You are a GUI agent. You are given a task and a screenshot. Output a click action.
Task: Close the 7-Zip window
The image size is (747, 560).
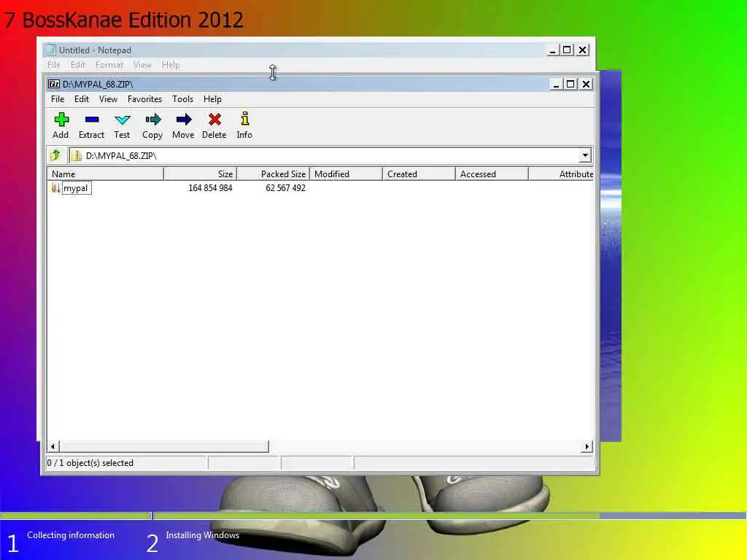point(586,85)
